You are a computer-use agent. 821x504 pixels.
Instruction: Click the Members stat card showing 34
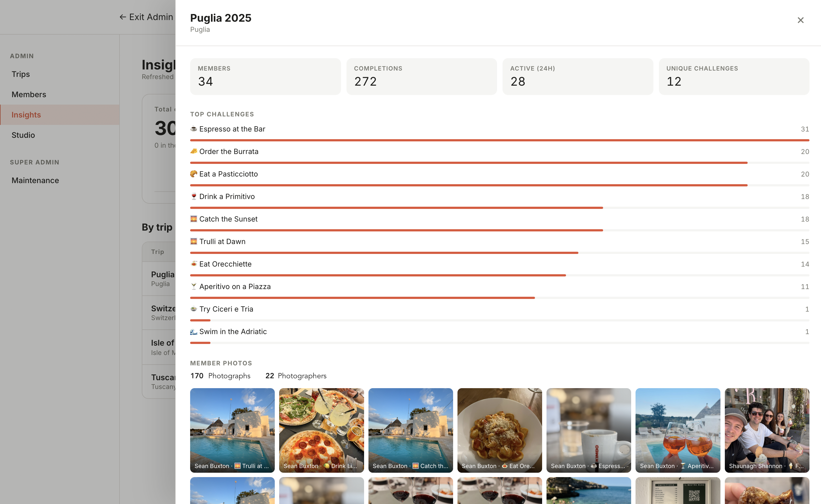(x=265, y=76)
